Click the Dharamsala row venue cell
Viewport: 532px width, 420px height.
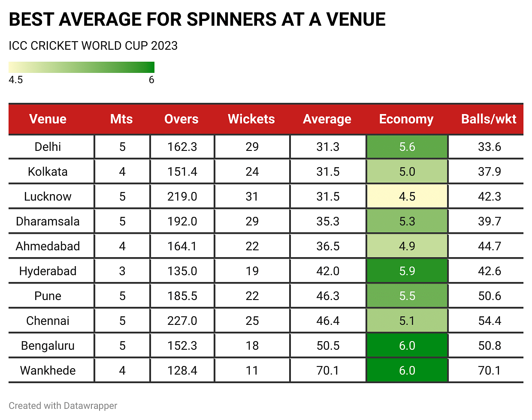point(48,222)
